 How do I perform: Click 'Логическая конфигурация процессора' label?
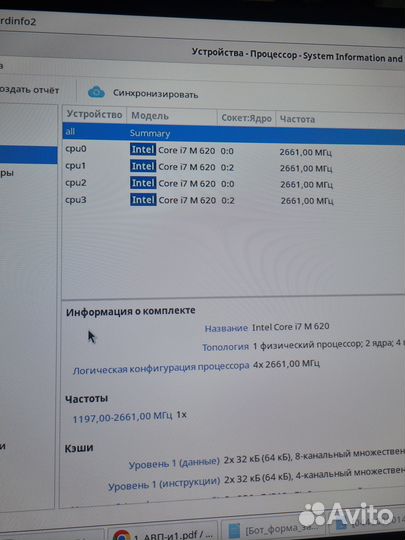(161, 368)
